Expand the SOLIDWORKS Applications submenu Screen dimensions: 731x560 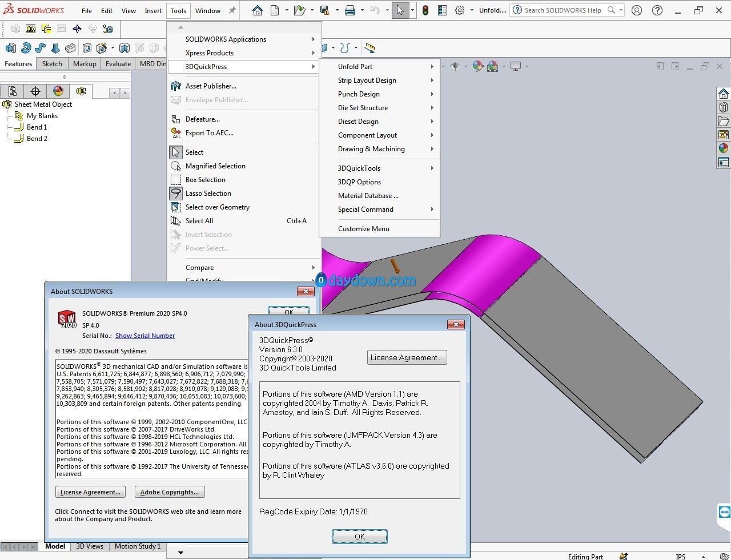[x=313, y=39]
